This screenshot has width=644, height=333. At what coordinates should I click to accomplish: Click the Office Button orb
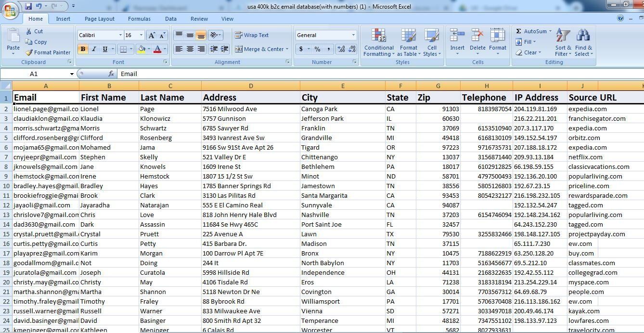coord(11,10)
